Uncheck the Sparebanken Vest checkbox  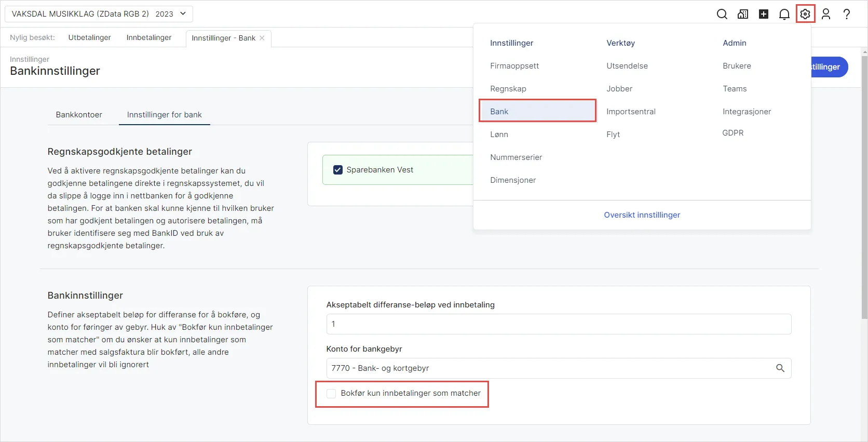338,170
